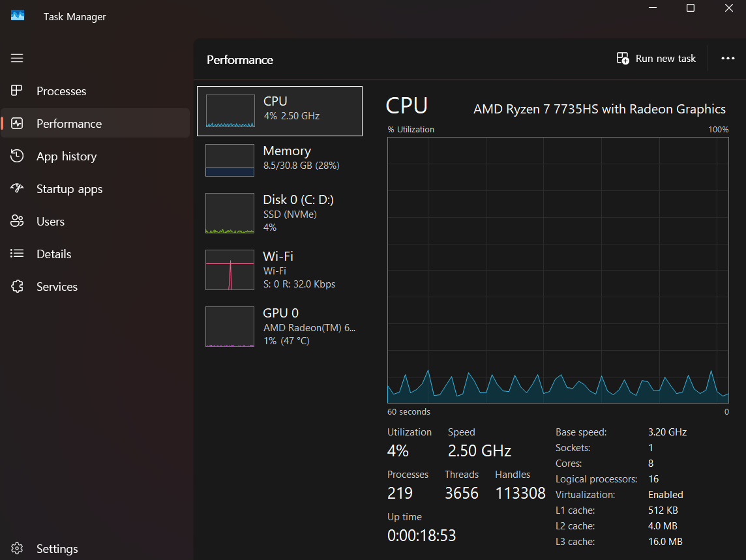Viewport: 746px width, 560px height.
Task: Click the L1 cache 512 KB value
Action: [663, 510]
